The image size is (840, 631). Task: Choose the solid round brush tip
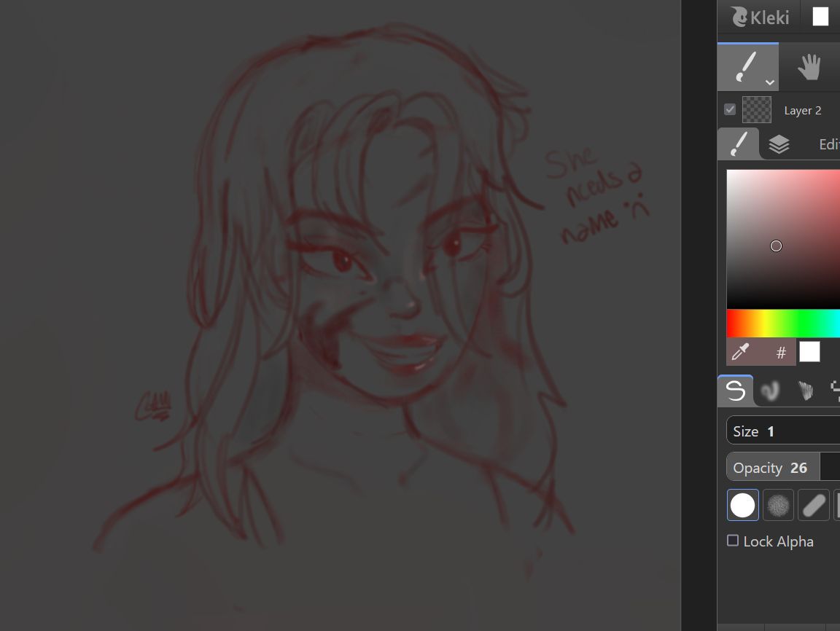coord(742,505)
